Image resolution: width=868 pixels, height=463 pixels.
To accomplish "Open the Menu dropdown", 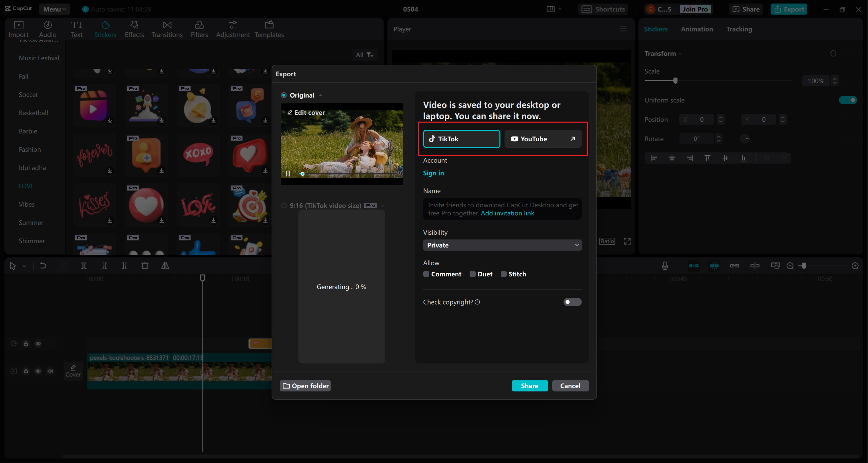I will [54, 9].
